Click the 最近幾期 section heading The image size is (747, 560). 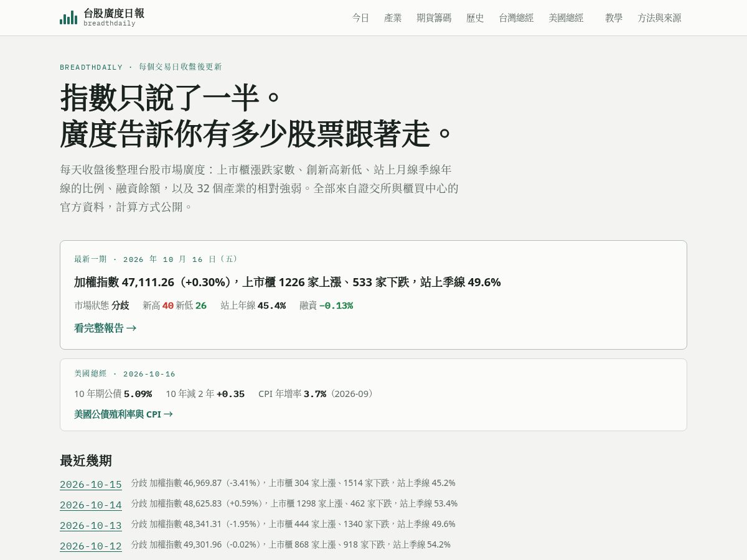[86, 461]
